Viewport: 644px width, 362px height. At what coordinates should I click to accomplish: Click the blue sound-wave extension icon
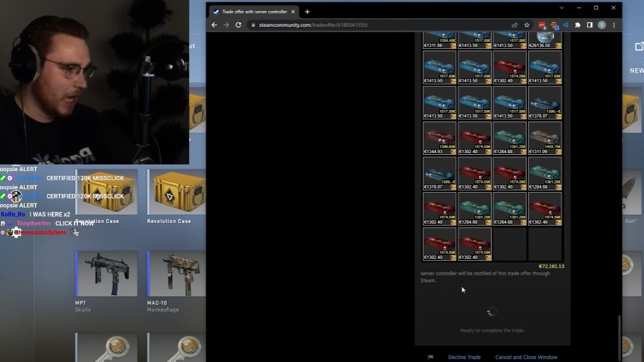click(566, 25)
